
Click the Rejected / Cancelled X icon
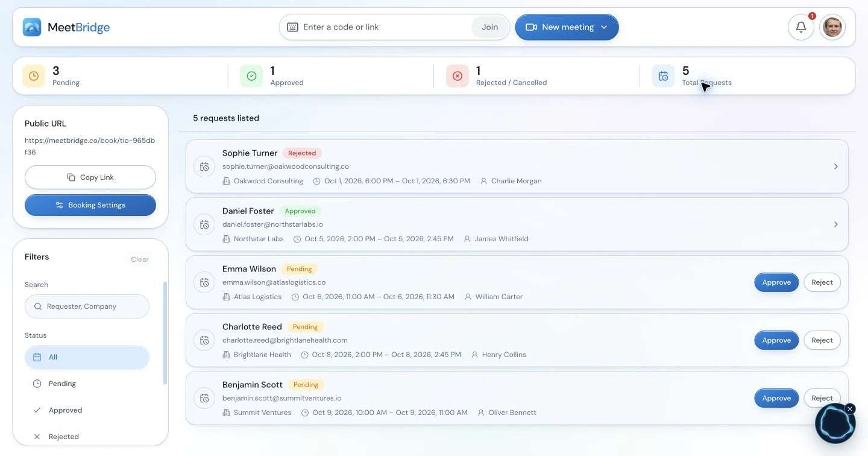[x=458, y=76]
